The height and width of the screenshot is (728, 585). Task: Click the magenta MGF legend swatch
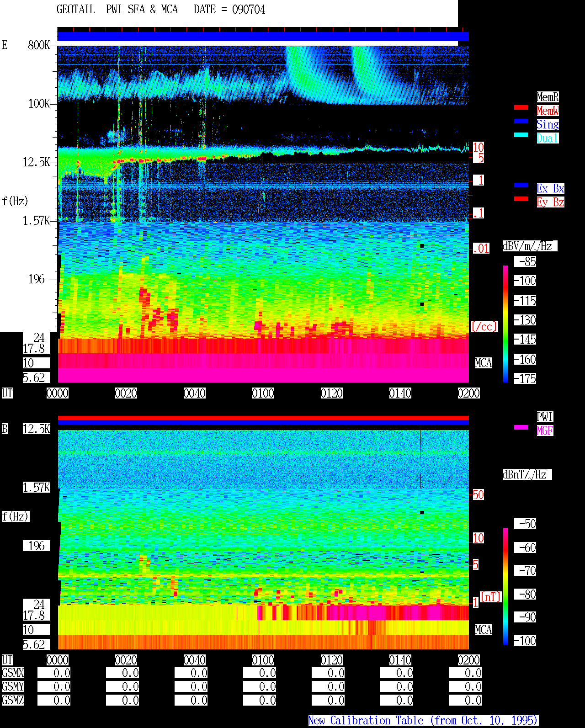click(521, 427)
